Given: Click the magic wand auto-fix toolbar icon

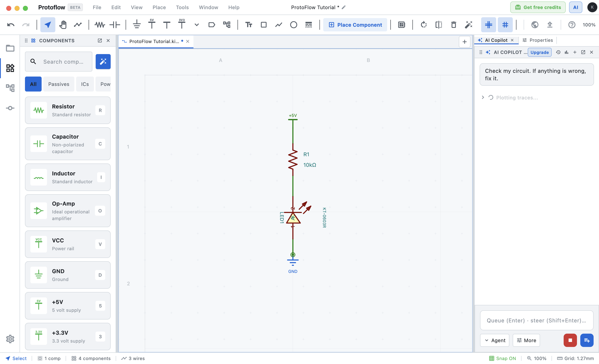Looking at the screenshot, I should pos(468,25).
